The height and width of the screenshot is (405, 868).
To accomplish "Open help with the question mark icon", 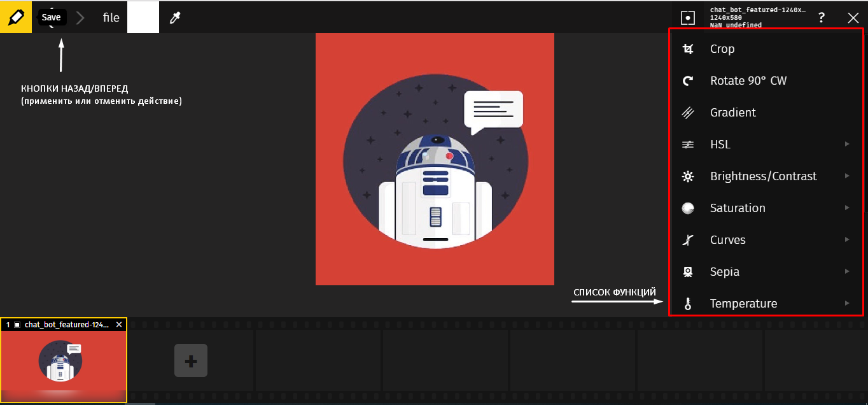I will [822, 18].
